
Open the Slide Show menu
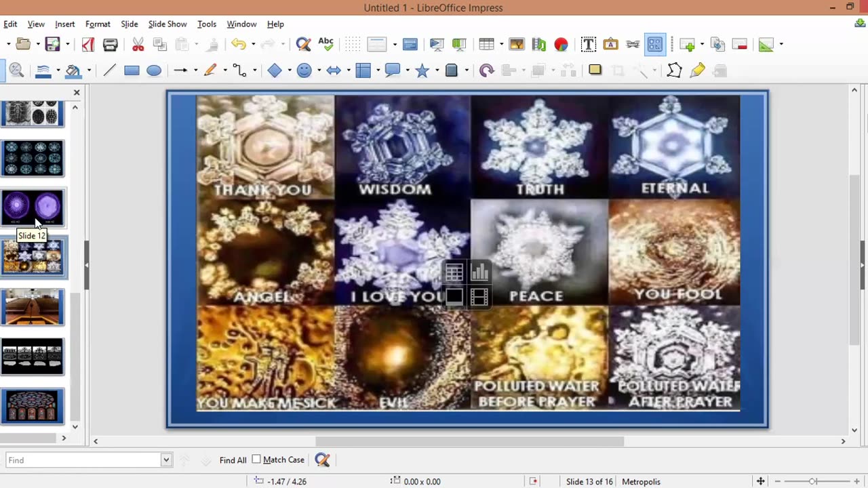tap(167, 24)
